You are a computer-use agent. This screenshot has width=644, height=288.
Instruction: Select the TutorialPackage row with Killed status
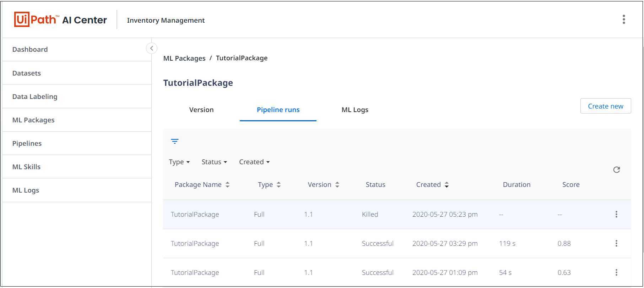[397, 214]
